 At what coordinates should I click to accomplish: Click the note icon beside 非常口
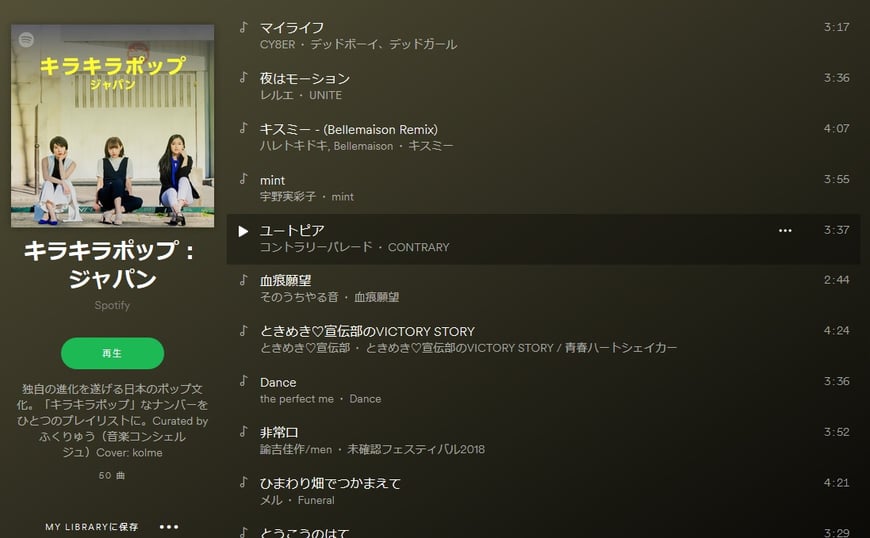pyautogui.click(x=243, y=431)
